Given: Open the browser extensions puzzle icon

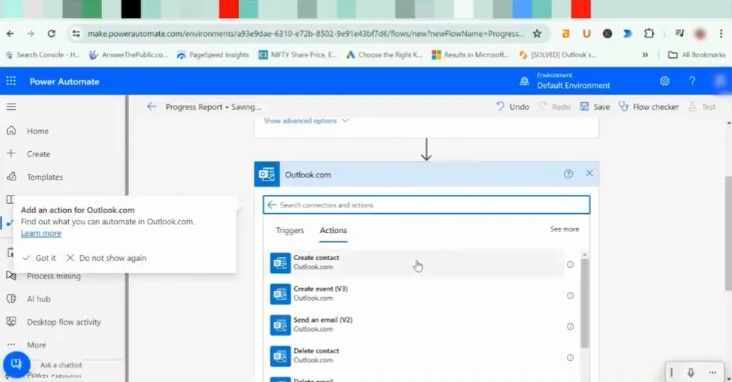Looking at the screenshot, I should pyautogui.click(x=649, y=34).
